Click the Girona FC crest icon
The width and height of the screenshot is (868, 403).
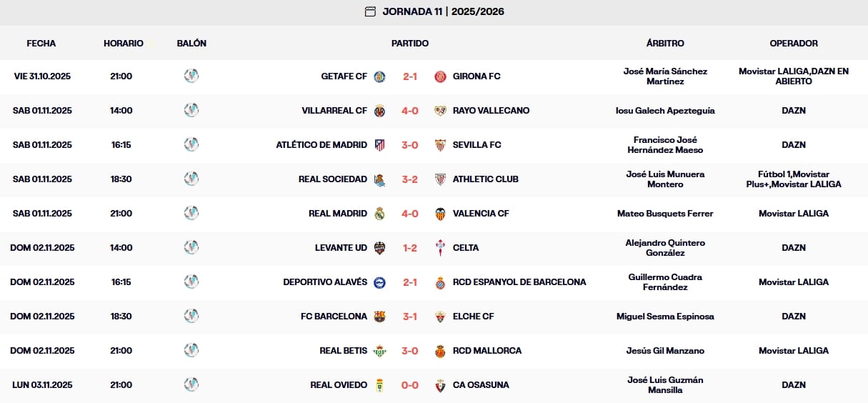(x=440, y=76)
